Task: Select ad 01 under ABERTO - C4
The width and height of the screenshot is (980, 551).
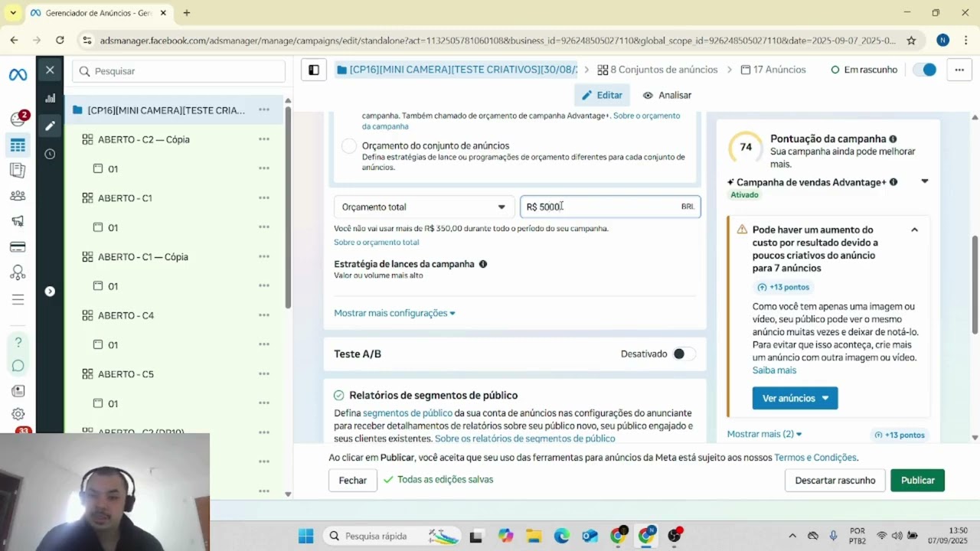Action: [113, 345]
